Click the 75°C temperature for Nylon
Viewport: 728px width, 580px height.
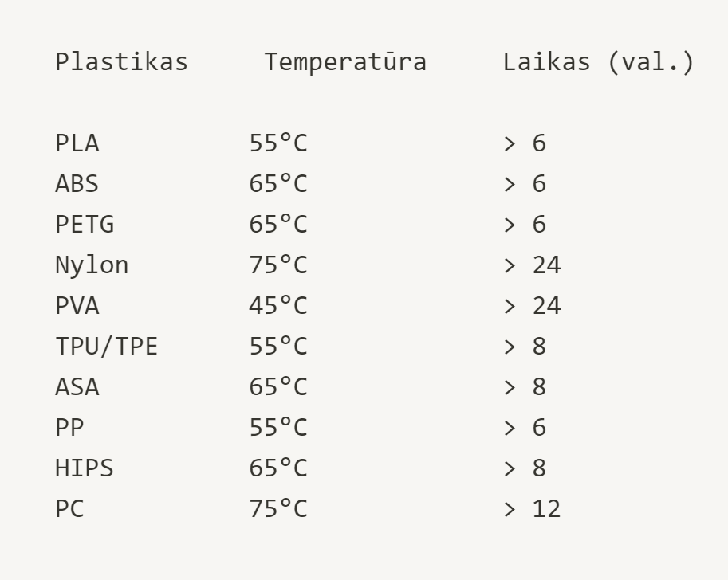(x=278, y=265)
